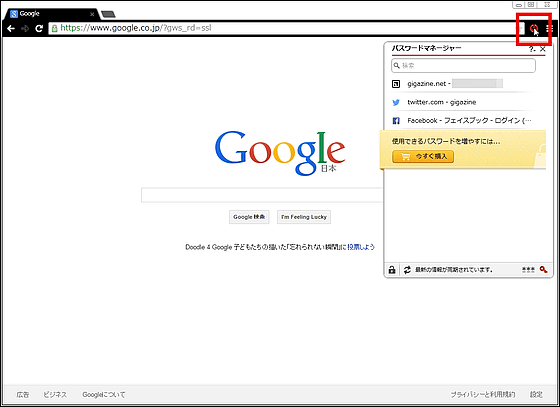Open the Googleについて footer link
Viewport: 560px width, 407px height.
[x=104, y=395]
